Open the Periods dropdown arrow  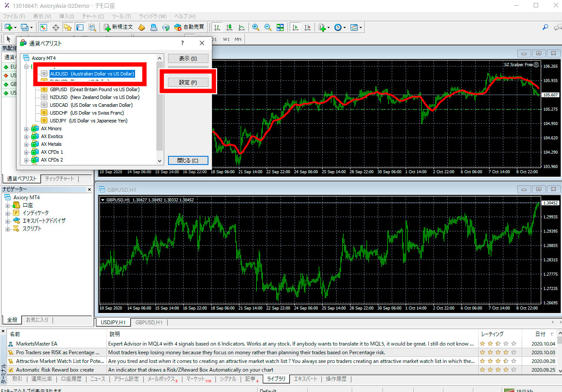[345, 27]
